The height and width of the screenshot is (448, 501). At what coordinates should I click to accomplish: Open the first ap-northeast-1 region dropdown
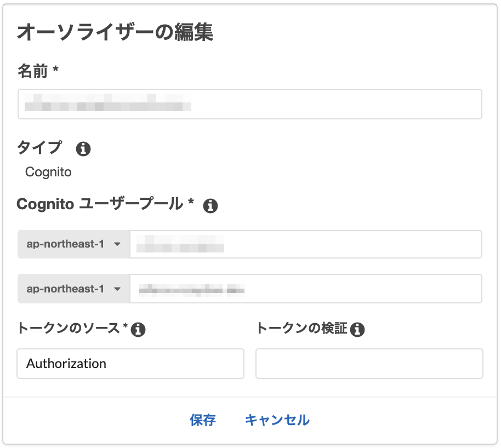tap(73, 244)
